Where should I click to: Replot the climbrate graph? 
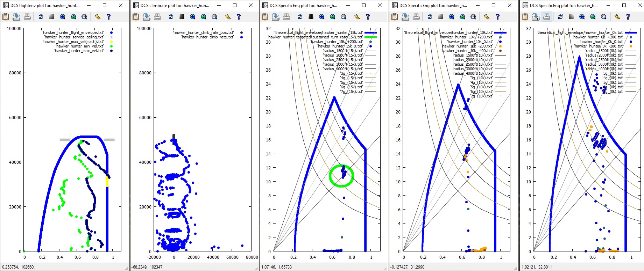pos(171,17)
